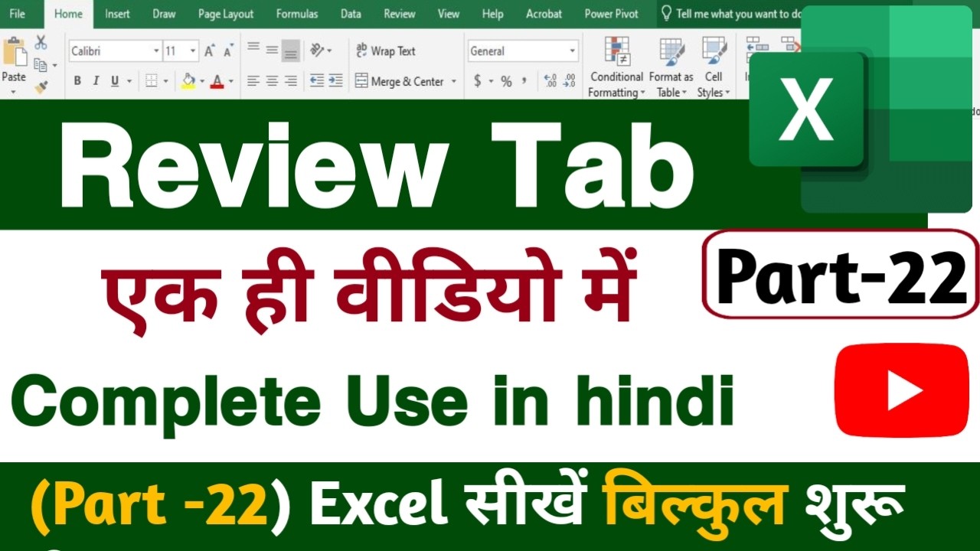Select the active Home tab
Image resolution: width=980 pixels, height=551 pixels.
(x=69, y=14)
